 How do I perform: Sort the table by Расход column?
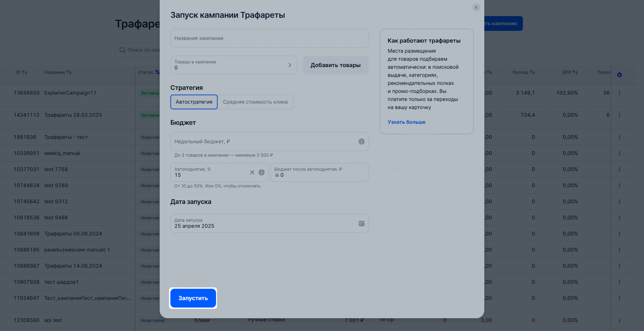(x=523, y=72)
